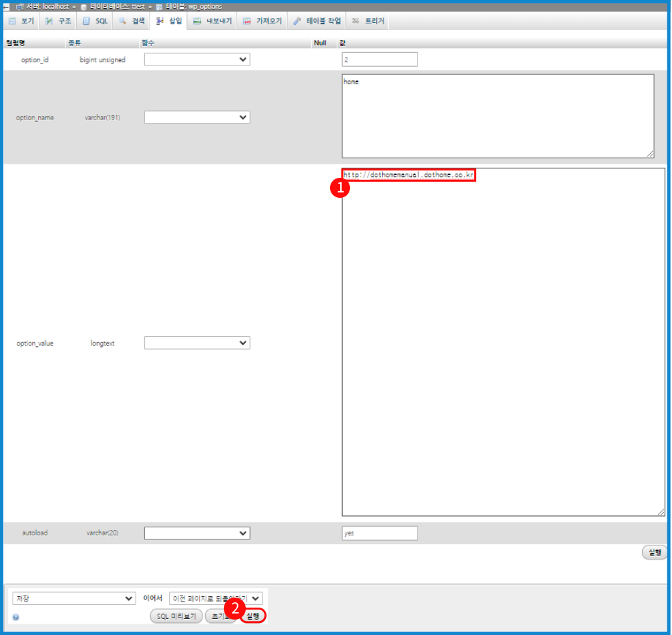Image resolution: width=672 pixels, height=635 pixels.
Task: Click the SQL 미리보기 button
Action: (x=176, y=616)
